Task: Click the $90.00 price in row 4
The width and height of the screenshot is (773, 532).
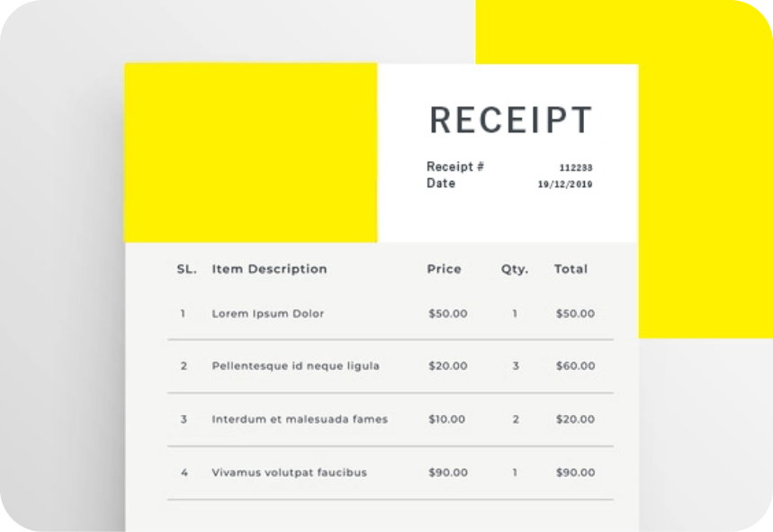Action: pos(447,473)
